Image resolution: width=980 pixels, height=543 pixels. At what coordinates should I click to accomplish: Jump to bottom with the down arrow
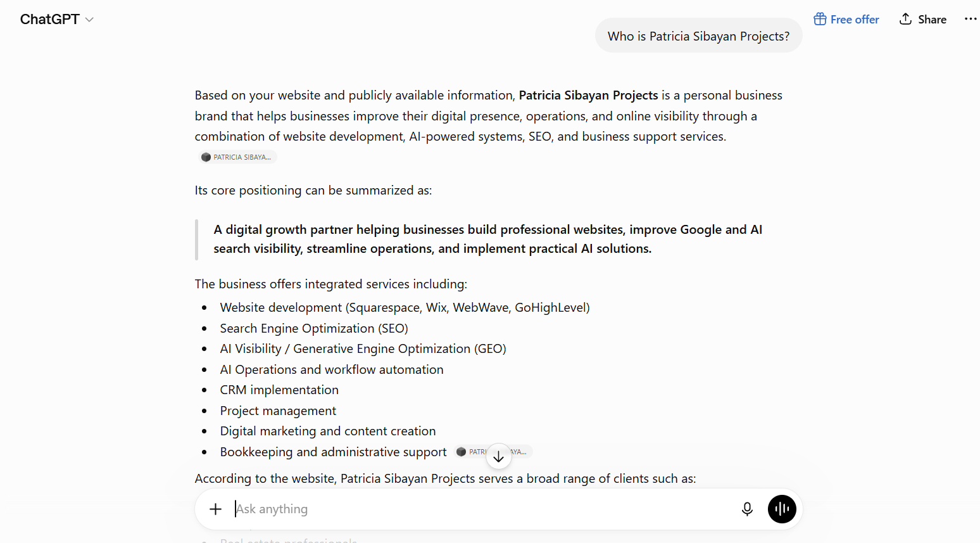tap(499, 456)
